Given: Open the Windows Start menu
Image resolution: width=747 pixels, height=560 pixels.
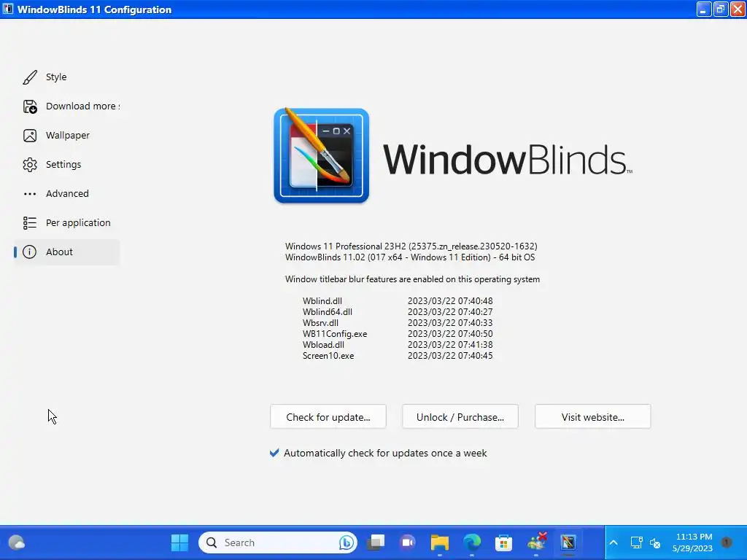Looking at the screenshot, I should coord(179,542).
